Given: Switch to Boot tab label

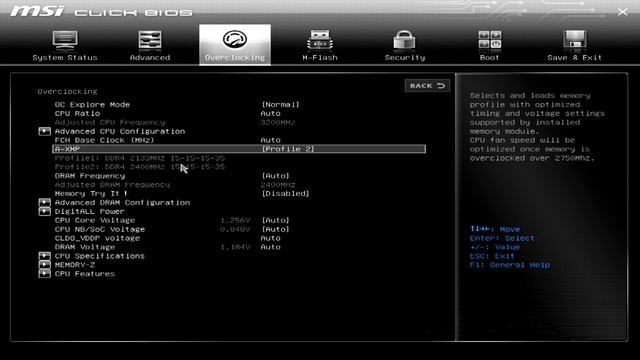Looking at the screenshot, I should coord(489,58).
